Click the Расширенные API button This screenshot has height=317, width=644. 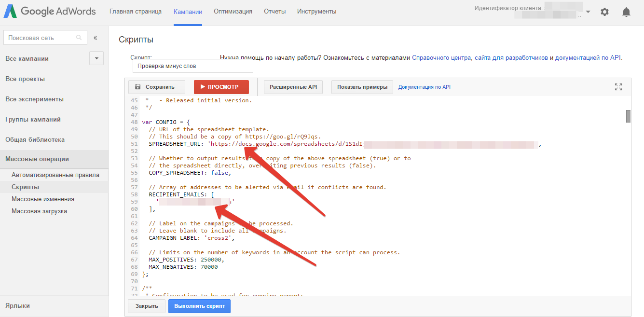(x=293, y=87)
